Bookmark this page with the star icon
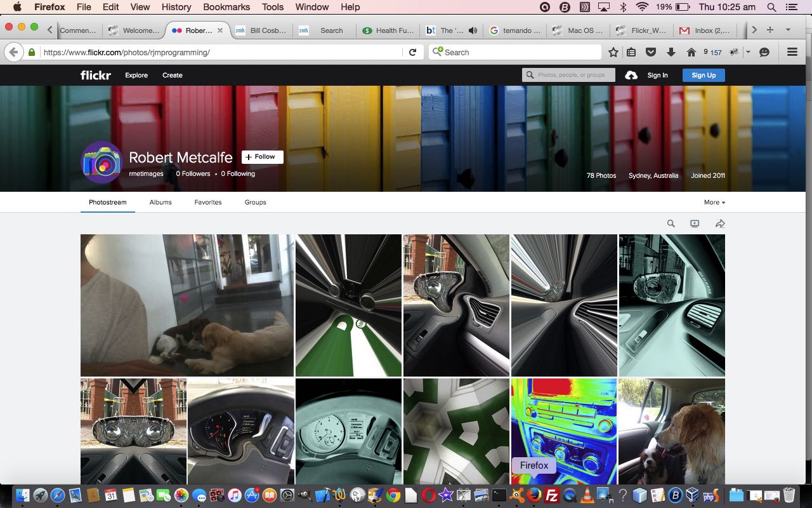The height and width of the screenshot is (508, 812). [x=613, y=52]
